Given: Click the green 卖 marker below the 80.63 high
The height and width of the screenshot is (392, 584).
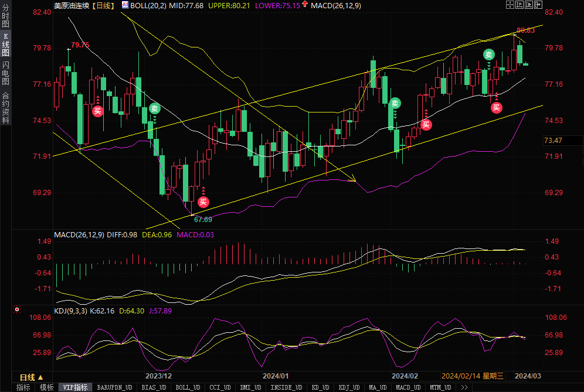Looking at the screenshot, I should tap(488, 54).
